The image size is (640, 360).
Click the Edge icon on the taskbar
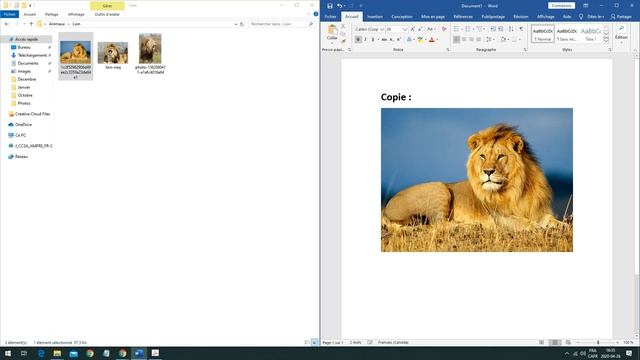[41, 353]
